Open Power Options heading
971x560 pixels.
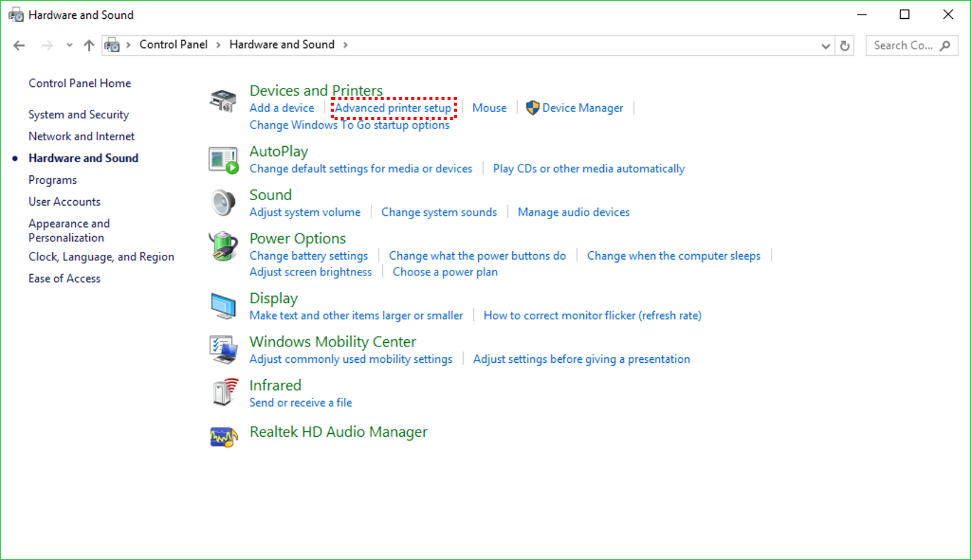(297, 238)
